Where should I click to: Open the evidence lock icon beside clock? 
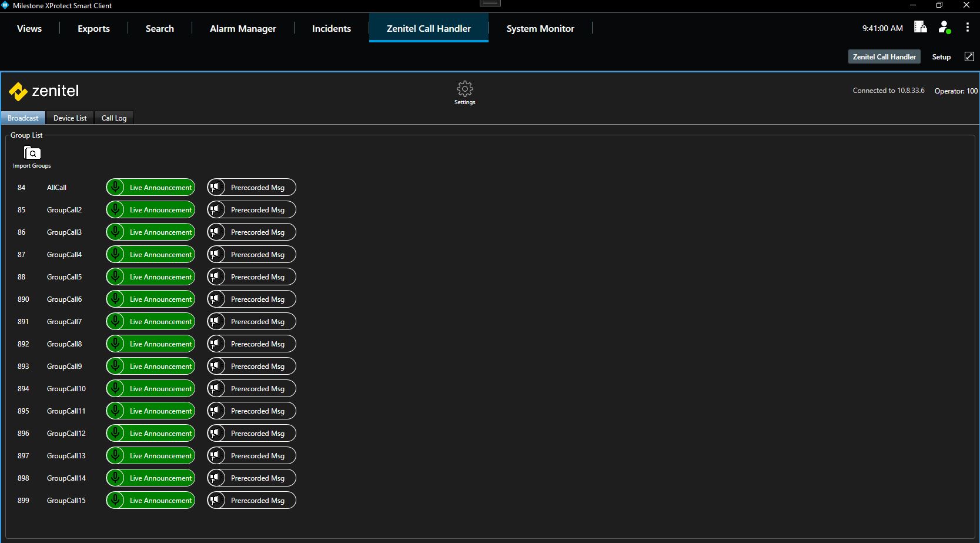click(920, 28)
